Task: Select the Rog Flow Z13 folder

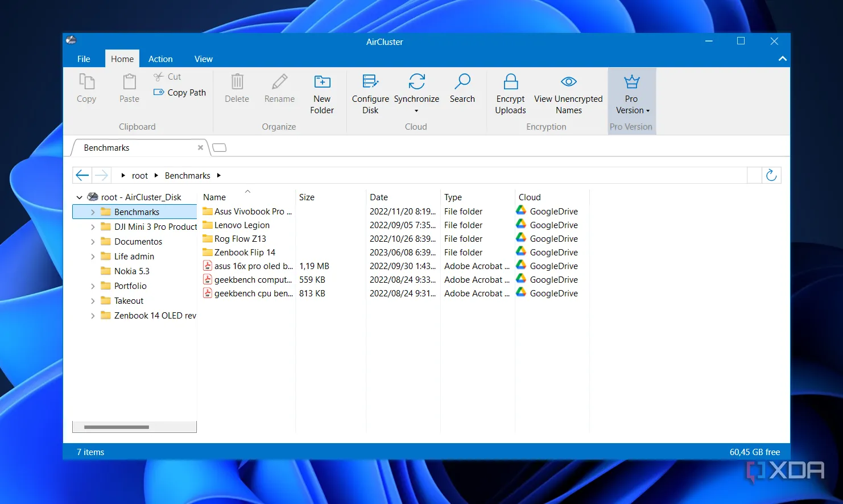Action: click(234, 239)
